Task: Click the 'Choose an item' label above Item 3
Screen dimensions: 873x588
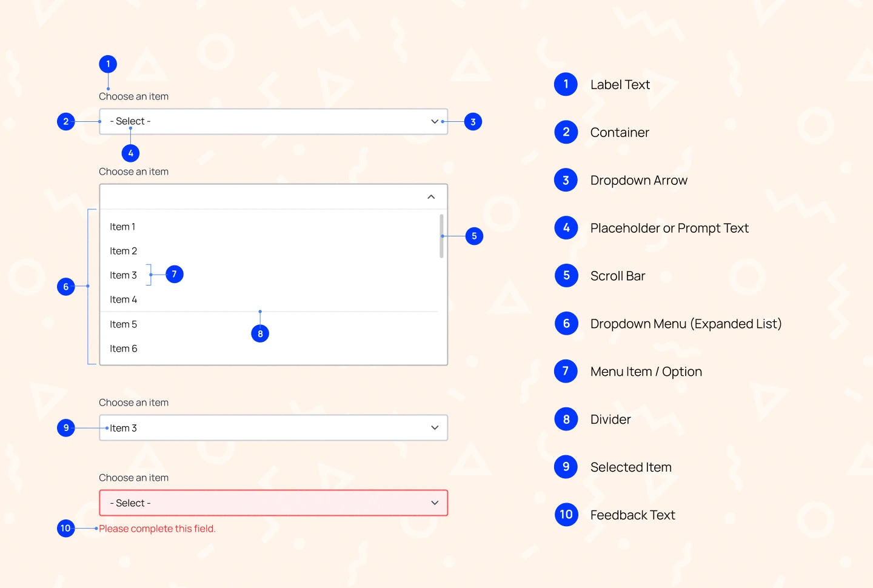Action: tap(133, 402)
